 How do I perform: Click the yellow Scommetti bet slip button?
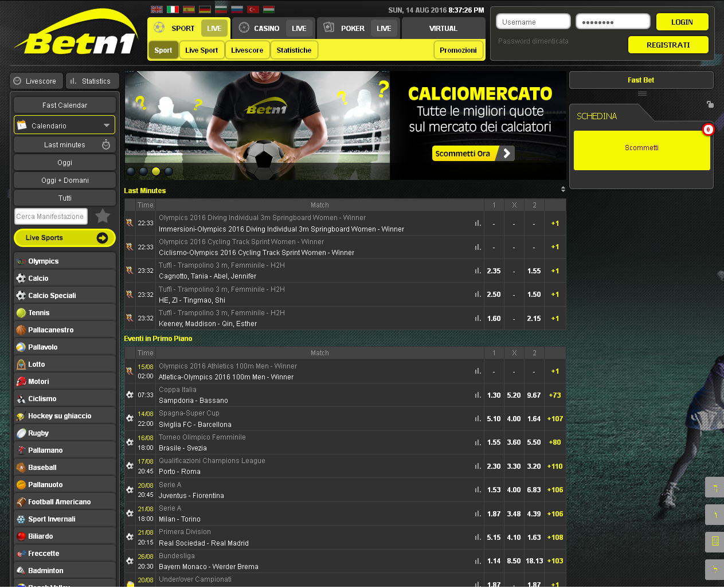coord(642,150)
